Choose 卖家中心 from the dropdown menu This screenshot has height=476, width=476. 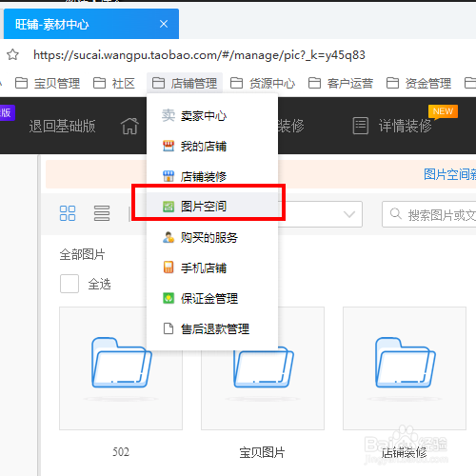(212, 115)
